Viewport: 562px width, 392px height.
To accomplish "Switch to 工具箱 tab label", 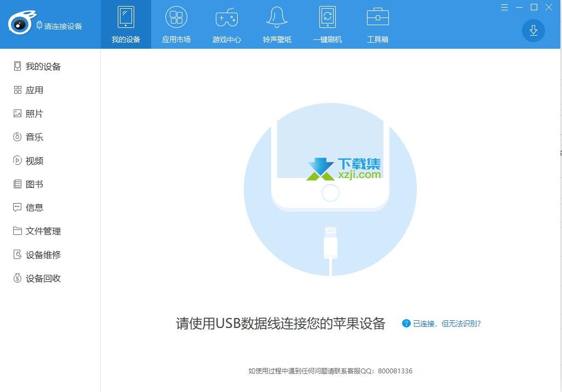I will point(378,39).
